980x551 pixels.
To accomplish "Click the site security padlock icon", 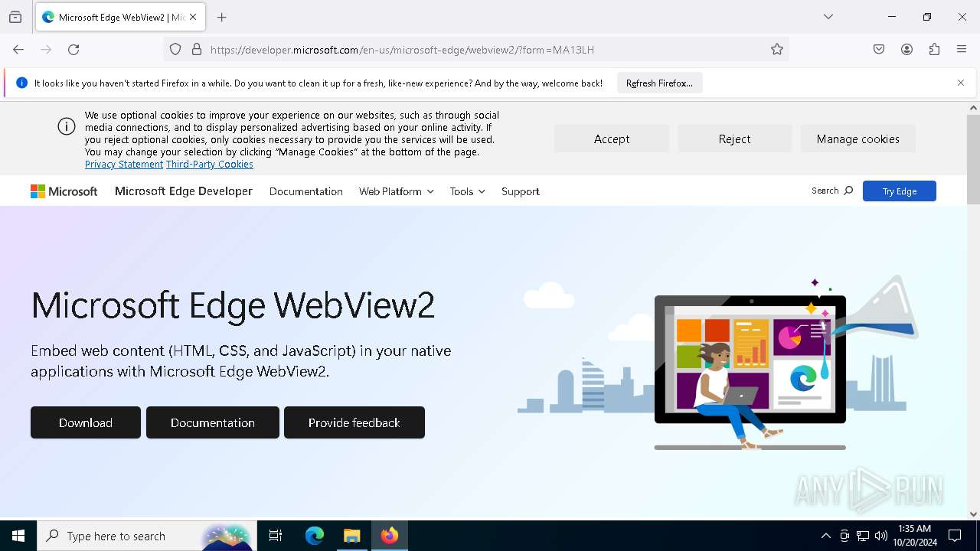I will tap(197, 50).
